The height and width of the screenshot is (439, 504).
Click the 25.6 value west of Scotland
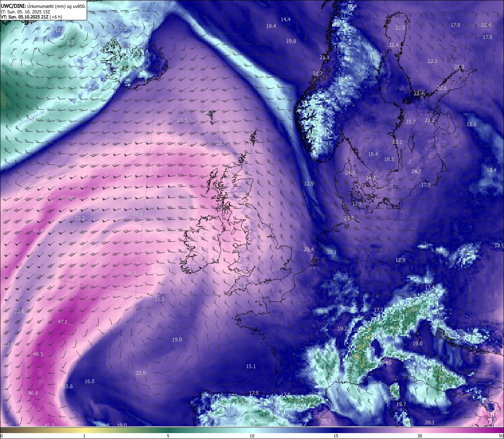point(138,214)
